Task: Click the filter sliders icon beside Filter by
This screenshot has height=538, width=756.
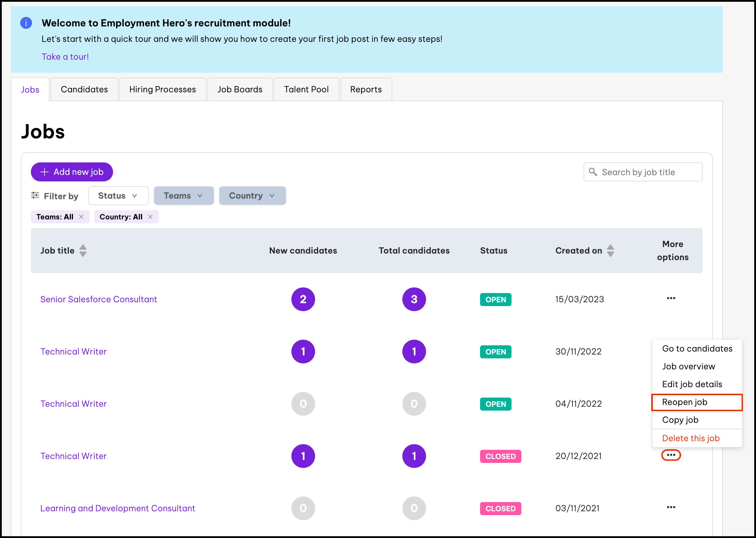Action: [35, 195]
